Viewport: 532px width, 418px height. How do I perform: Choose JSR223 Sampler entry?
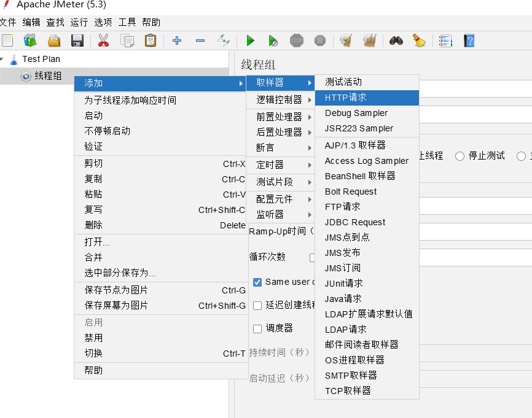367,128
